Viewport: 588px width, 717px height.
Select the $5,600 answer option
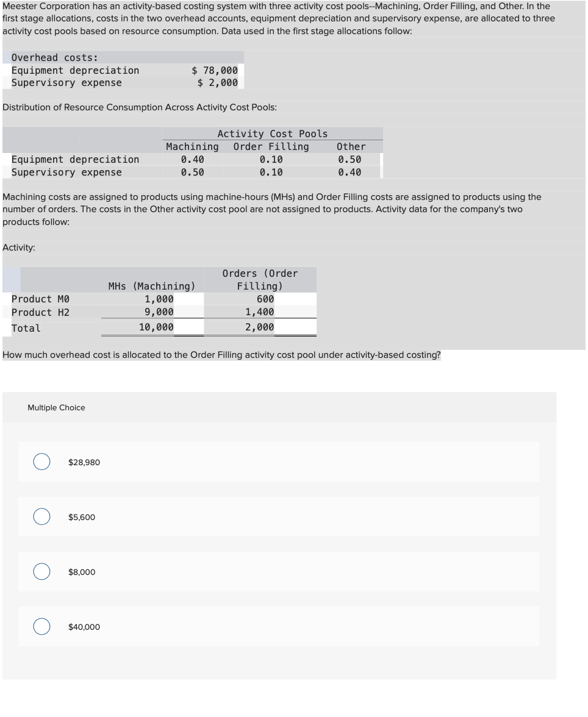[41, 516]
